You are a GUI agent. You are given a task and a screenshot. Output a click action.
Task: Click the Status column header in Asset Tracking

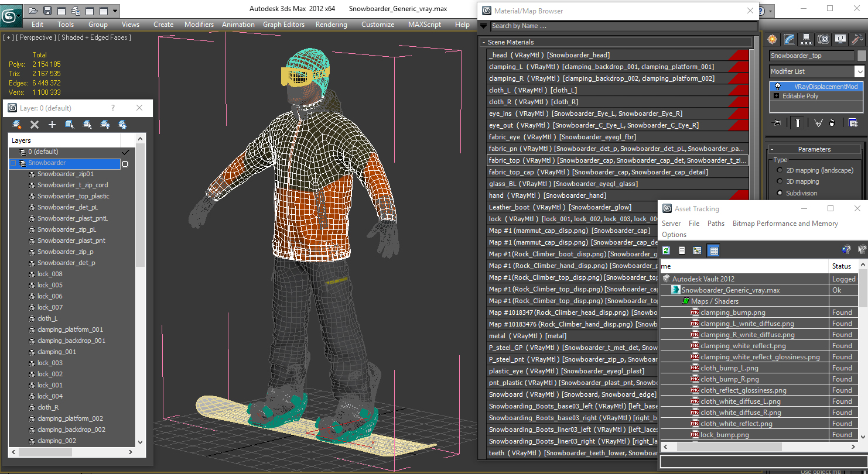pyautogui.click(x=843, y=266)
